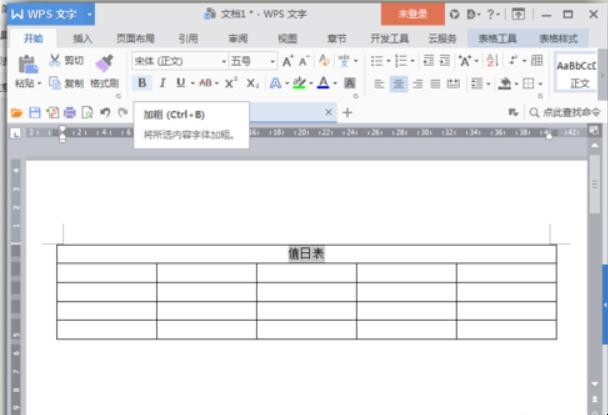608x415 pixels.
Task: Decrease paragraph indent
Action: tap(428, 61)
